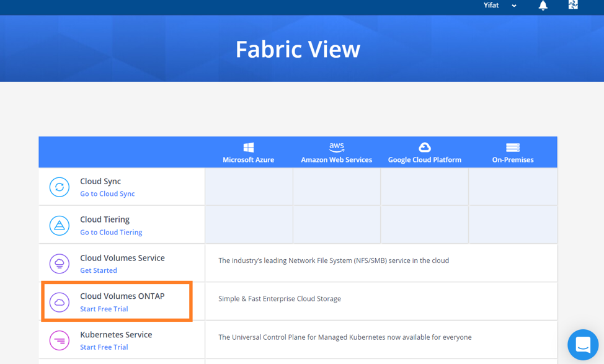604x364 pixels.
Task: Click the Cloud Volumes ONTAP cloud icon
Action: point(60,303)
